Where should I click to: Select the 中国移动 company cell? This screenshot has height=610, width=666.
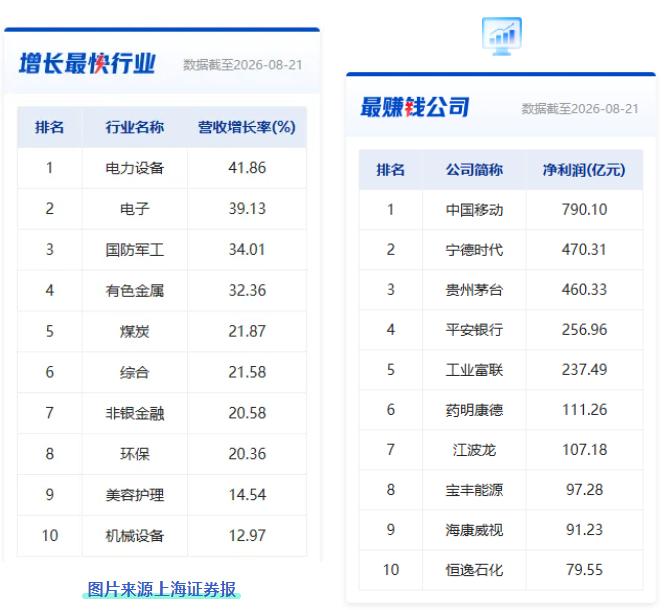click(474, 209)
